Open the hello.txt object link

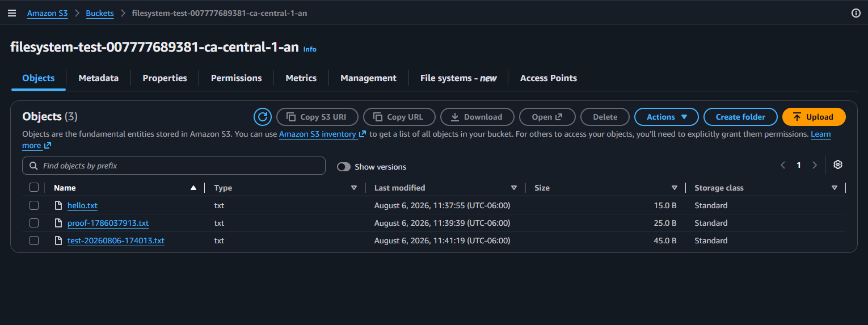click(82, 205)
